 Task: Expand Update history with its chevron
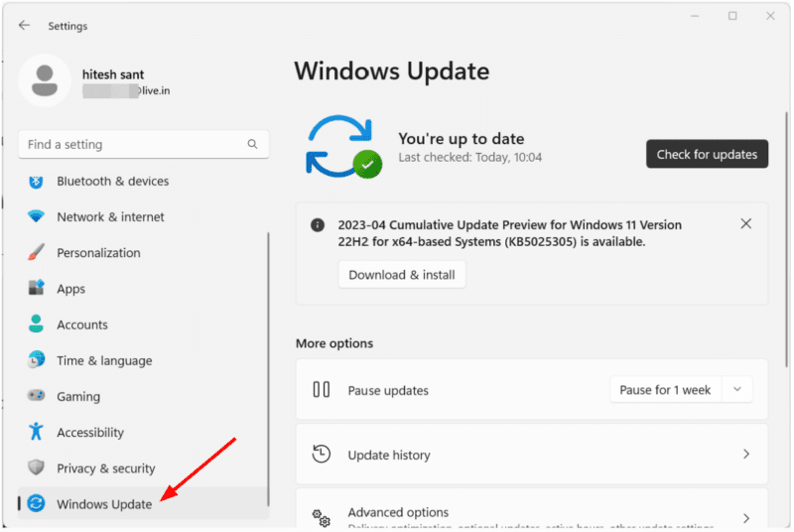(746, 454)
